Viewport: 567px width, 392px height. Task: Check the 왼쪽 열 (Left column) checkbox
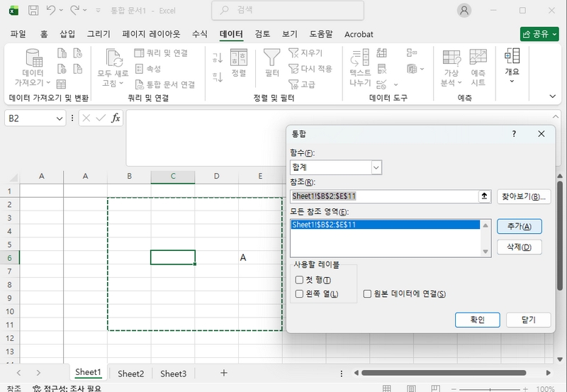pyautogui.click(x=299, y=293)
